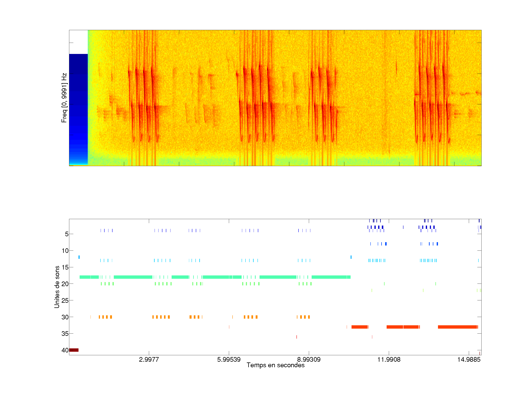Click the 2.9977 time tick label
The height and width of the screenshot is (399, 532).
tap(149, 359)
